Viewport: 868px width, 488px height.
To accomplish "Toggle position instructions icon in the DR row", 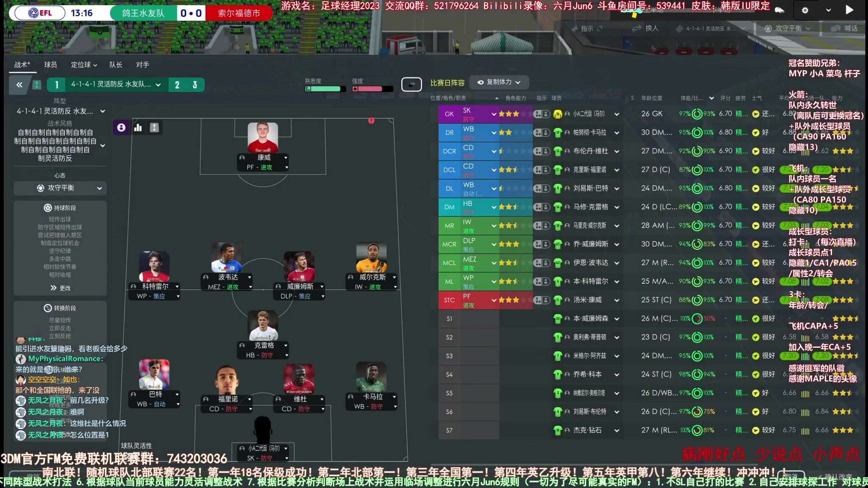I will click(537, 133).
